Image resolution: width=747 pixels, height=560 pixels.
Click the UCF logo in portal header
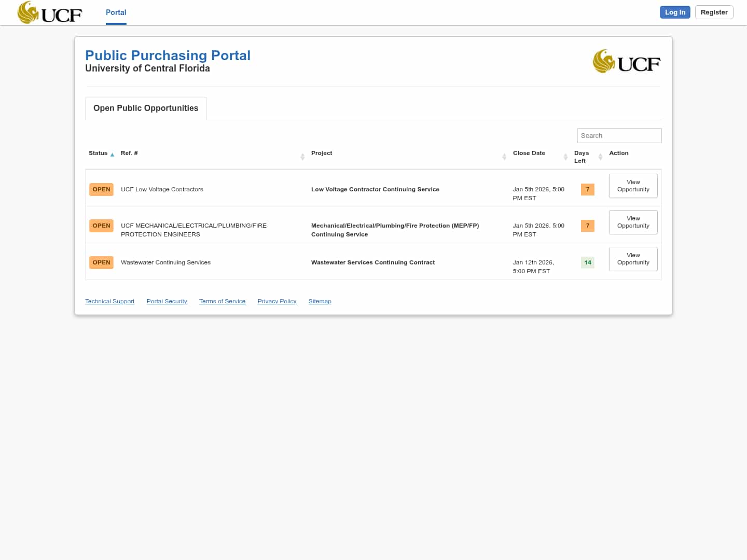click(x=626, y=62)
